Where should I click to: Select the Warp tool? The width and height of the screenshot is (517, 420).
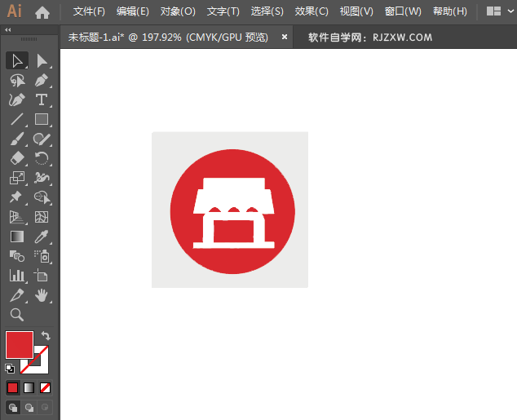pyautogui.click(x=42, y=178)
